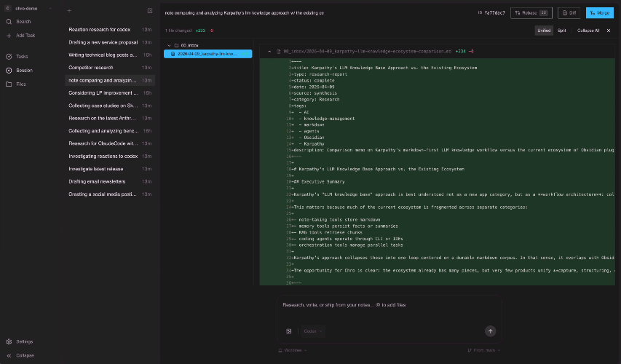This screenshot has width=621, height=364.
Task: Click the commit ID fa77dac7
Action: (494, 13)
